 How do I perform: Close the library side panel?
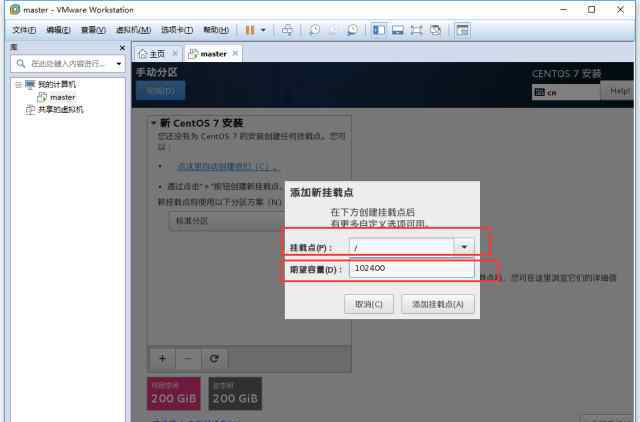coord(122,48)
